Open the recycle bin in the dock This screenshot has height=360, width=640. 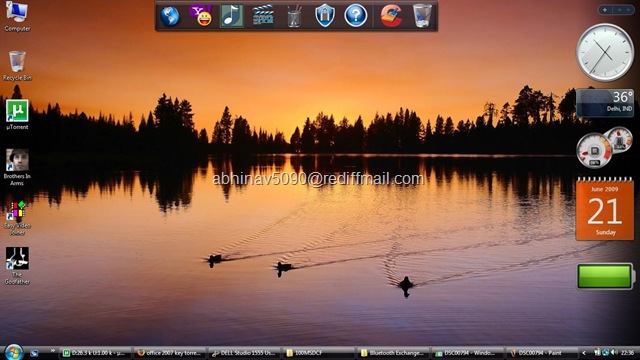[422, 16]
